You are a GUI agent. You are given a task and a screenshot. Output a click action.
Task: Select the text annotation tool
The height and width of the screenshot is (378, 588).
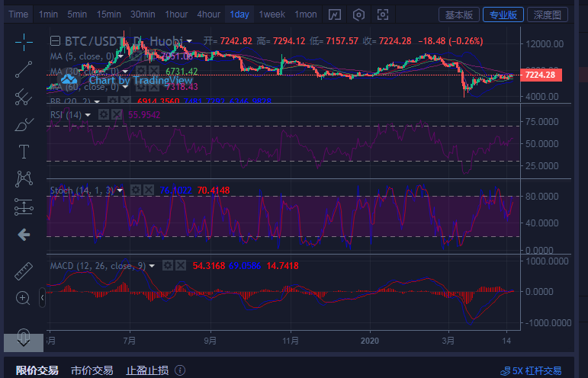[24, 152]
